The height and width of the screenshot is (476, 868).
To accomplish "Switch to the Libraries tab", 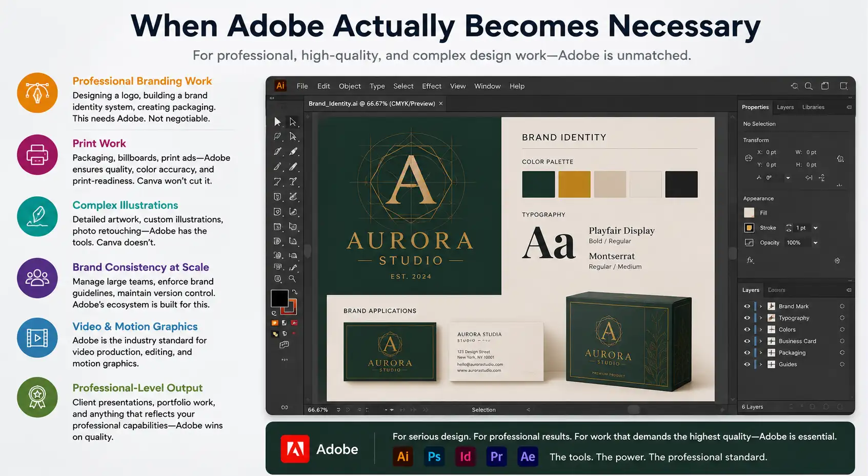I will [x=813, y=107].
